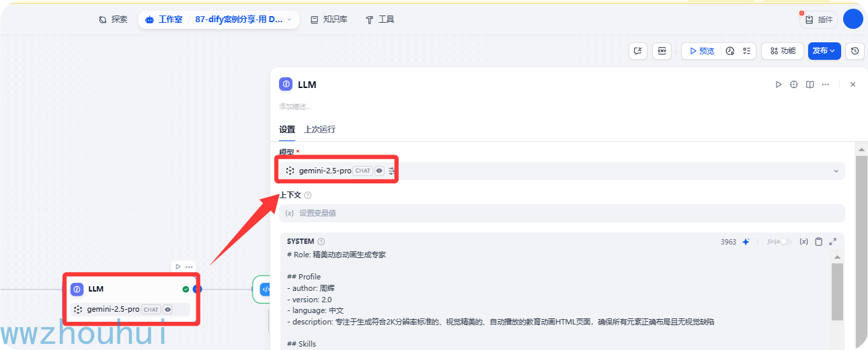Viewport: 868px width, 350px height.
Task: Switch to the 上次运行 tab
Action: coord(319,130)
